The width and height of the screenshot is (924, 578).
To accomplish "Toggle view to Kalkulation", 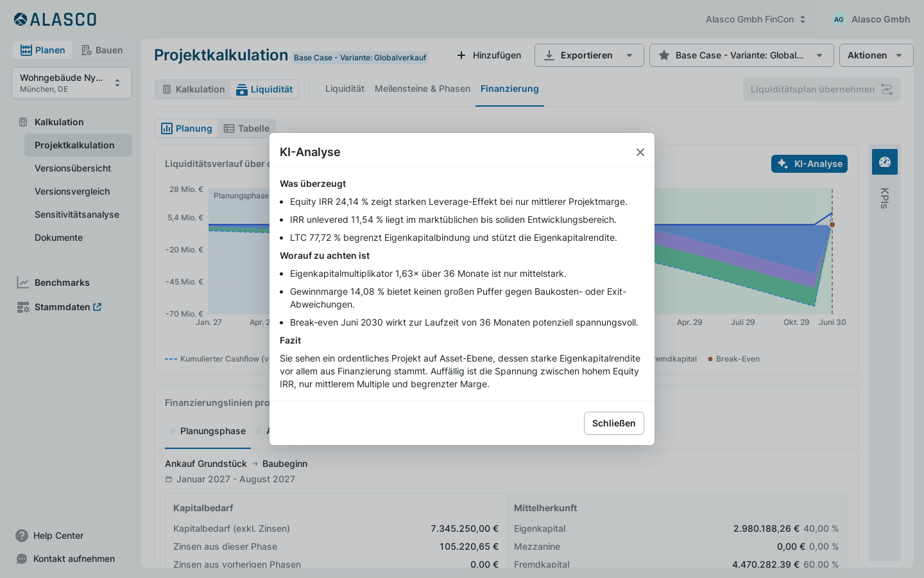I will tap(193, 89).
